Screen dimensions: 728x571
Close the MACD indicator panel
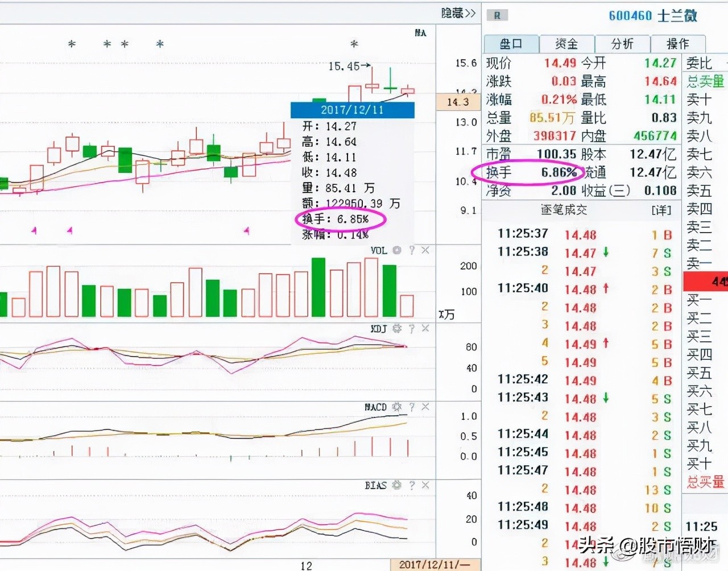(x=425, y=407)
